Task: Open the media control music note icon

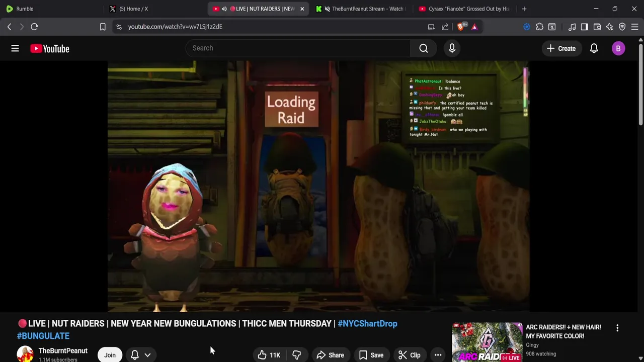Action: [572, 27]
